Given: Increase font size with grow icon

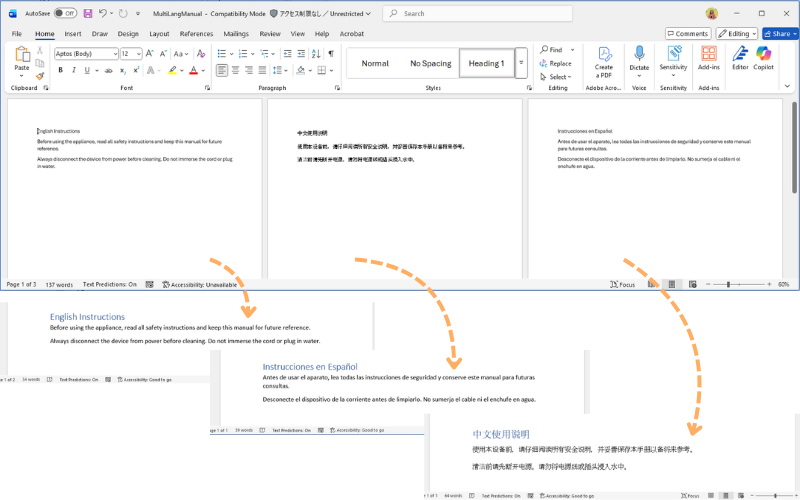Looking at the screenshot, I should click(x=149, y=54).
